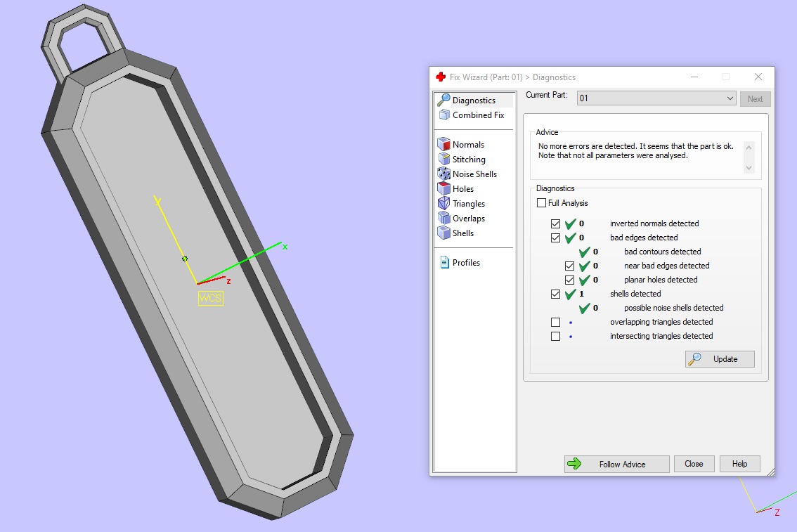Enable overlapping triangles detected checkbox
The width and height of the screenshot is (797, 532).
555,322
